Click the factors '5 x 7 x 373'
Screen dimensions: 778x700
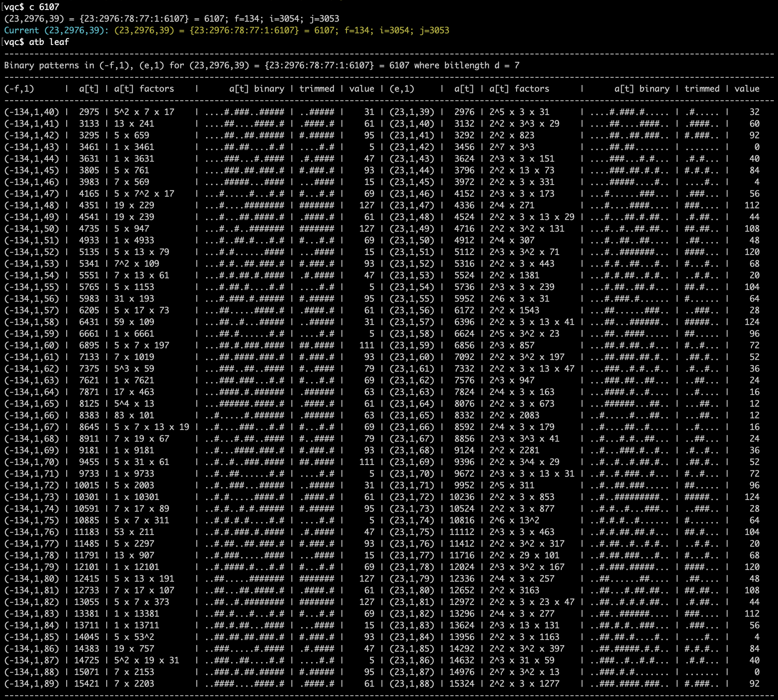142,602
